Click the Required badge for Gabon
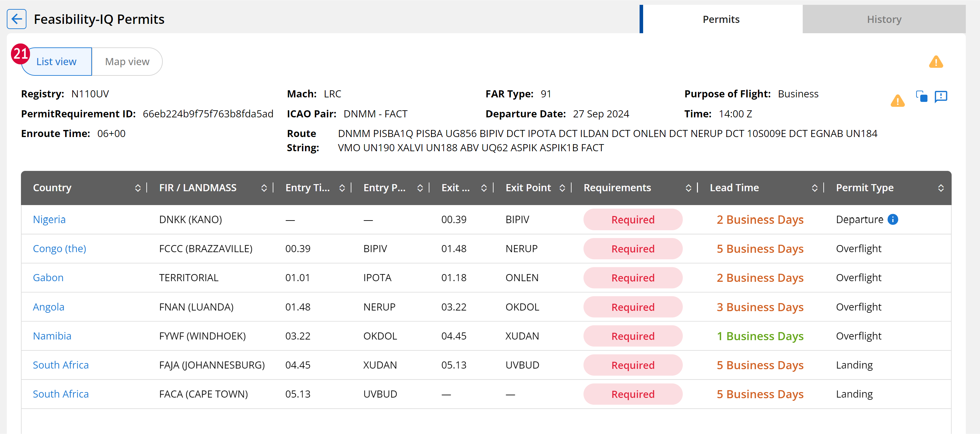Viewport: 980px width, 434px height. pos(633,278)
